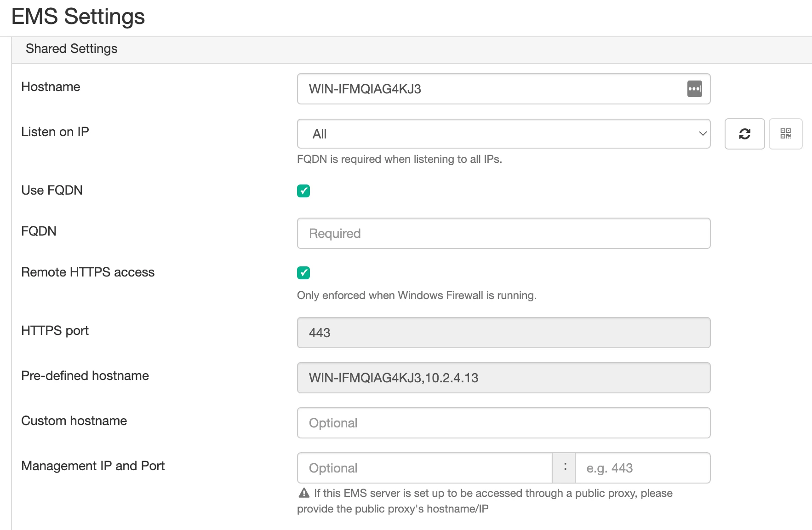Click the Custom hostname label

[x=74, y=421]
